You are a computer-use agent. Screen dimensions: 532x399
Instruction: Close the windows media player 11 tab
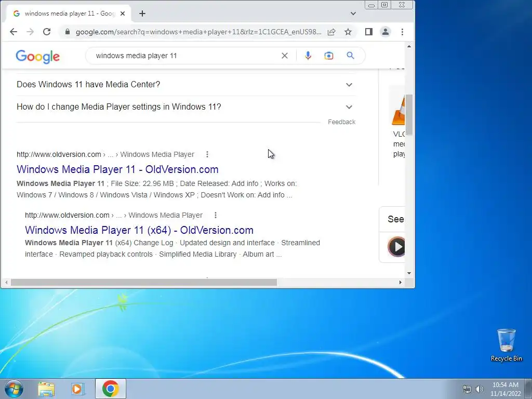123,14
